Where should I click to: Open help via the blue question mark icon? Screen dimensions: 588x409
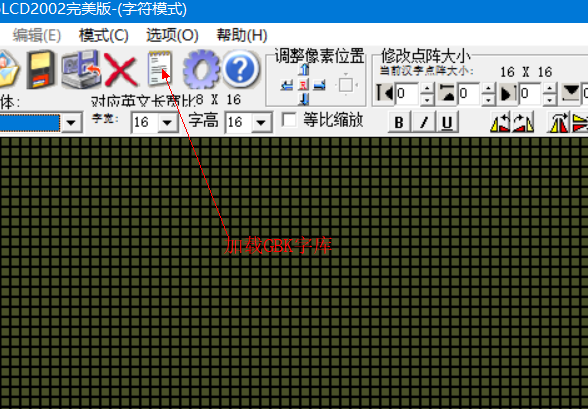point(241,69)
